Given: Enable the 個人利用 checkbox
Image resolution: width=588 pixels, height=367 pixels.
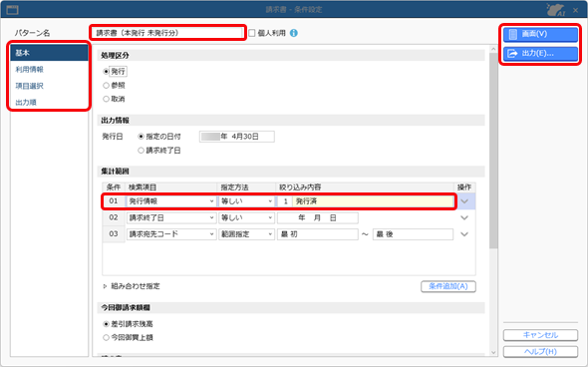Looking at the screenshot, I should pyautogui.click(x=252, y=33).
